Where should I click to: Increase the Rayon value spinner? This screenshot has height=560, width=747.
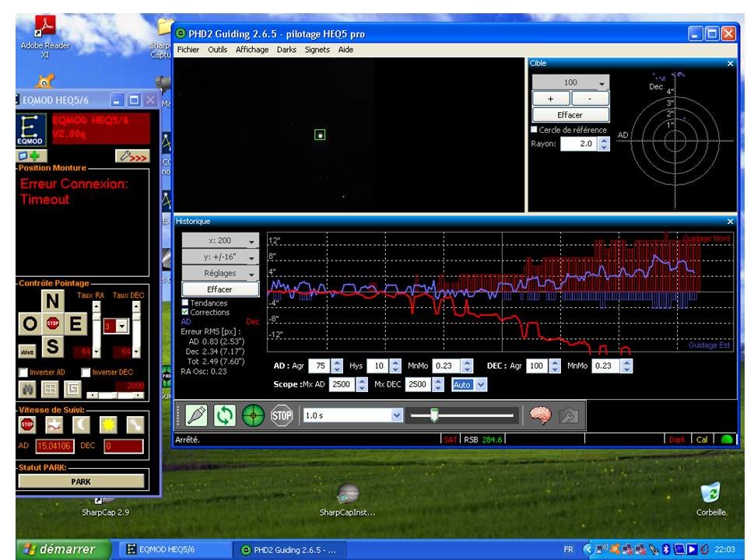pyautogui.click(x=604, y=141)
